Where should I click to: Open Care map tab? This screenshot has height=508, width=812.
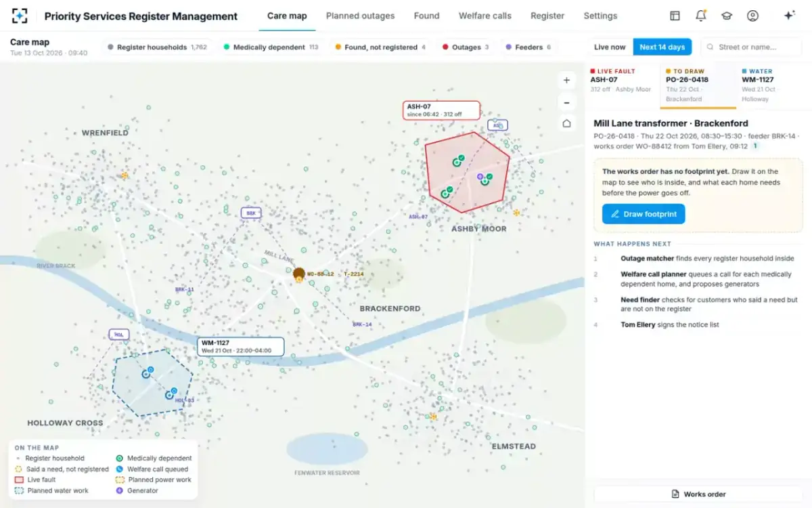pyautogui.click(x=287, y=16)
